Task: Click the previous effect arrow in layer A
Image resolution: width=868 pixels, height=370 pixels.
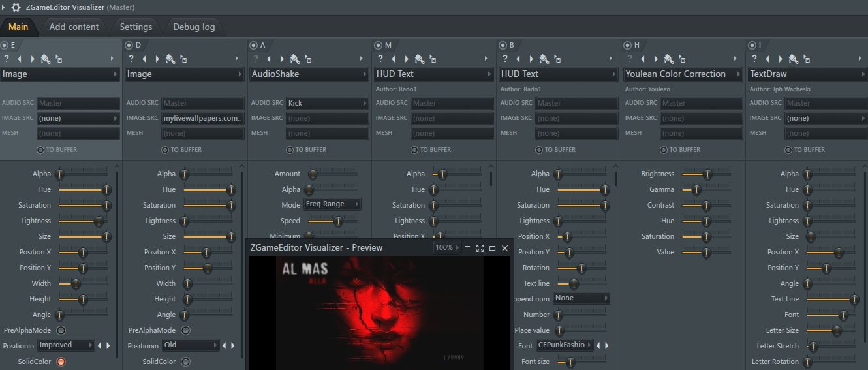Action: coord(269,59)
